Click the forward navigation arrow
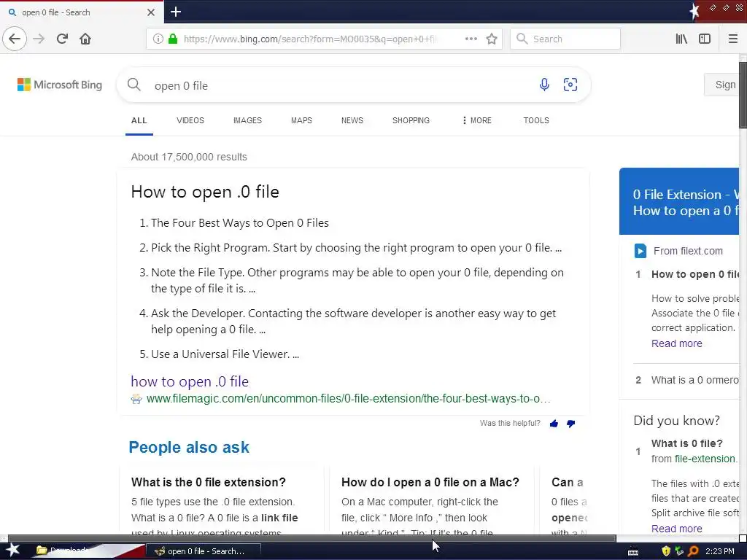 39,39
